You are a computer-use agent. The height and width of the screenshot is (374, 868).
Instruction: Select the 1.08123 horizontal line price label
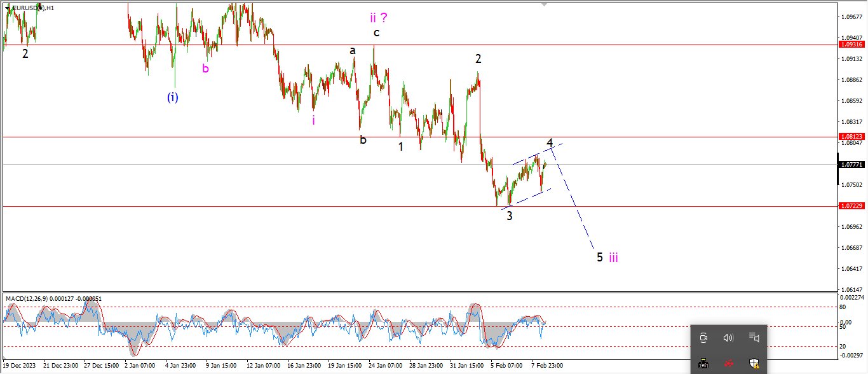click(x=851, y=137)
